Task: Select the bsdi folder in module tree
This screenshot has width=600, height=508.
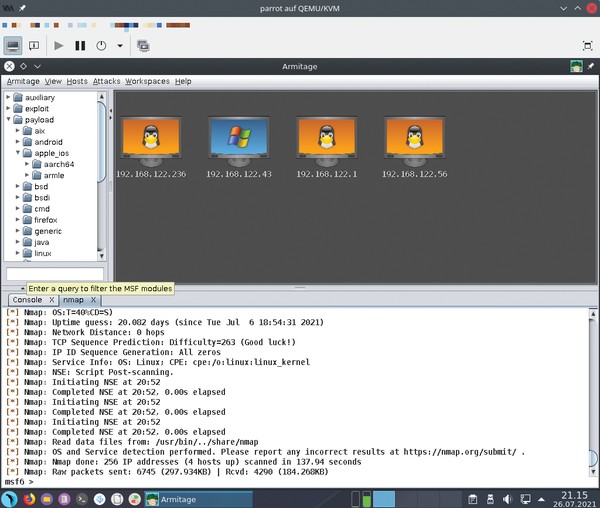Action: (x=36, y=197)
